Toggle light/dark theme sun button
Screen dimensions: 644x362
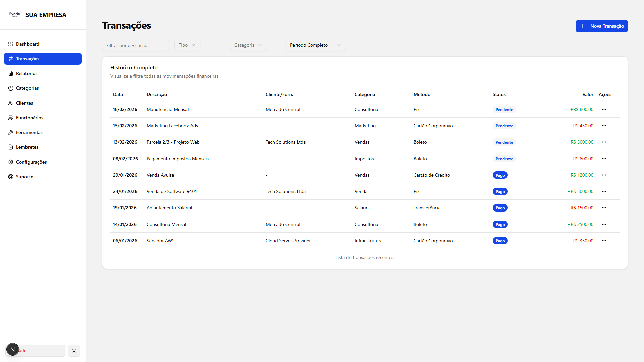74,351
